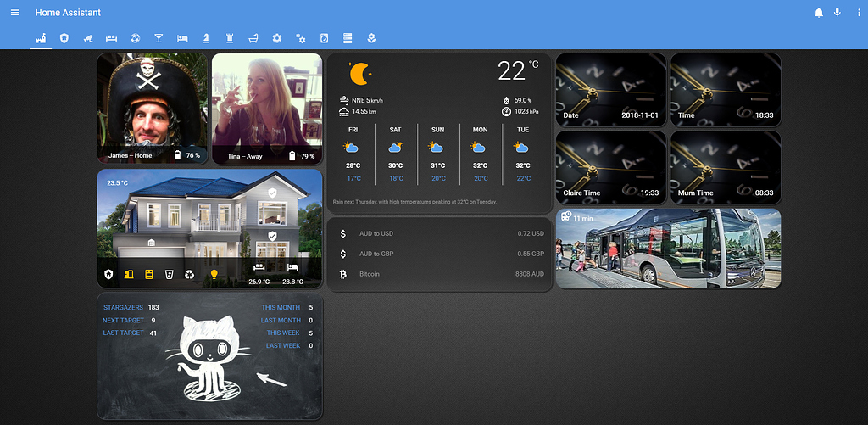Click the Home Assistant title
The width and height of the screenshot is (868, 425).
[x=68, y=12]
